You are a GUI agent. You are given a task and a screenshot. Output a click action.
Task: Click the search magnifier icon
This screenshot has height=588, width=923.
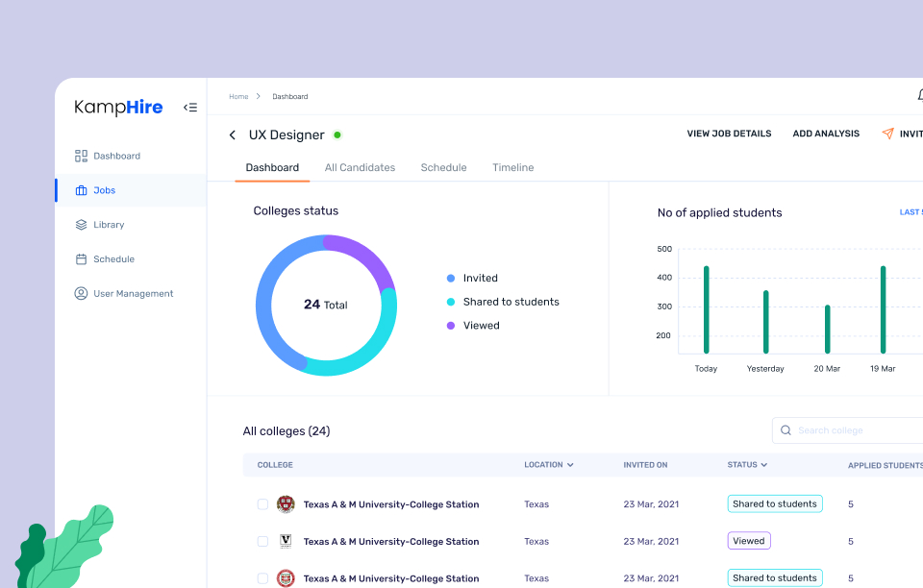[x=786, y=430]
